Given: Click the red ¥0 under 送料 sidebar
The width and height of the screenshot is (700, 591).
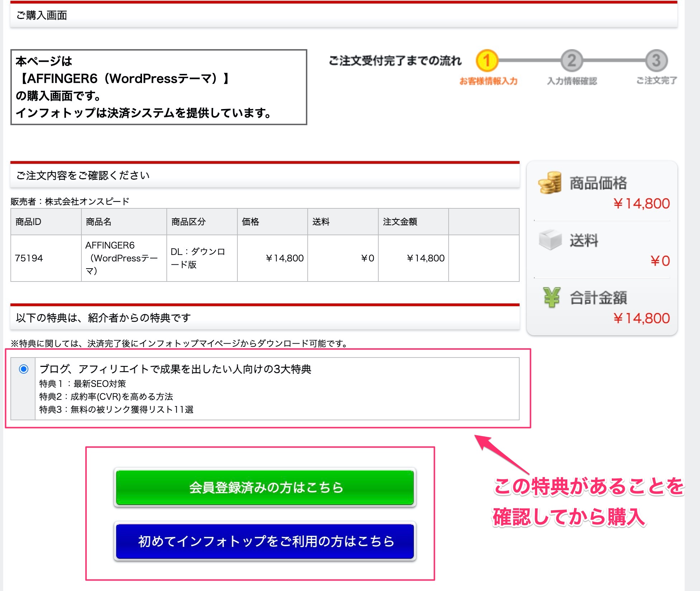Looking at the screenshot, I should (x=660, y=261).
